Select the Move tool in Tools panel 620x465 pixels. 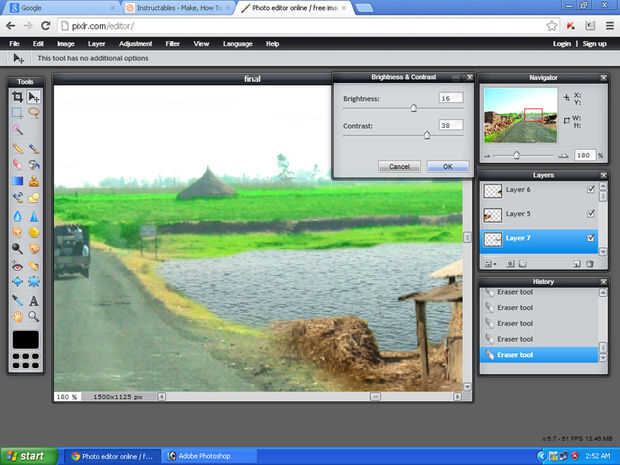[x=34, y=97]
